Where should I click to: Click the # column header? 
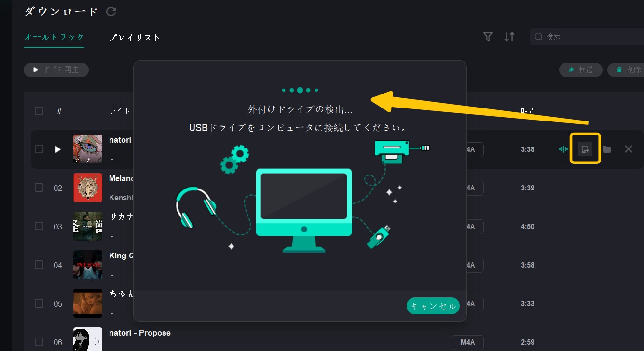pyautogui.click(x=59, y=111)
